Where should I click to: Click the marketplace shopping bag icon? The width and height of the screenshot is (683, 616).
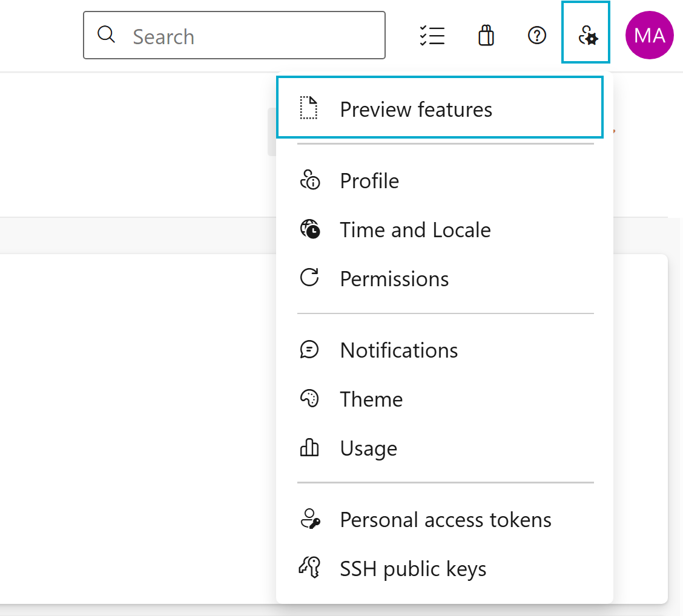coord(486,35)
